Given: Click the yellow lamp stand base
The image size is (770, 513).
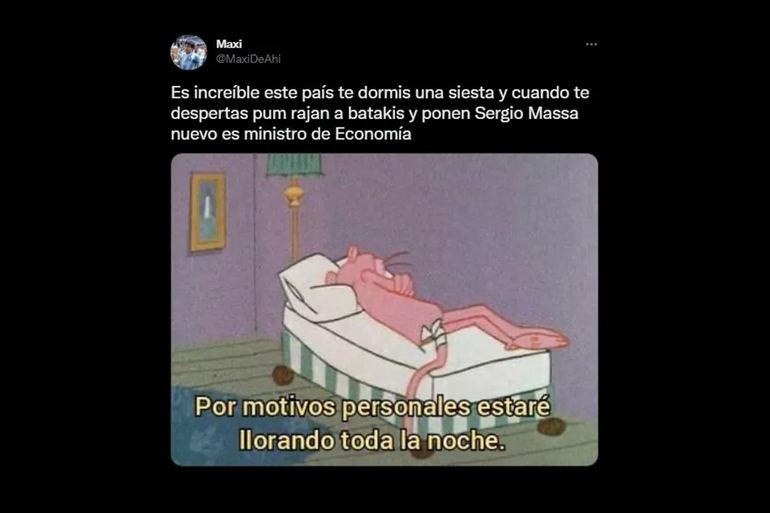Looking at the screenshot, I should pos(294,193).
